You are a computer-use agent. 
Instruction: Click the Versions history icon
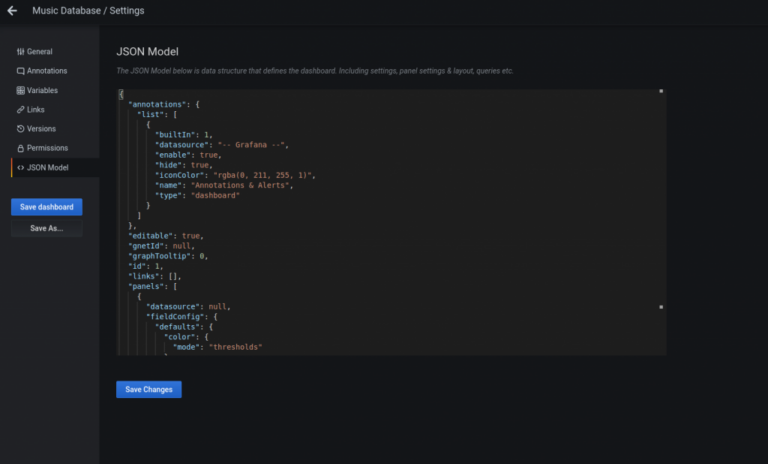pos(21,129)
